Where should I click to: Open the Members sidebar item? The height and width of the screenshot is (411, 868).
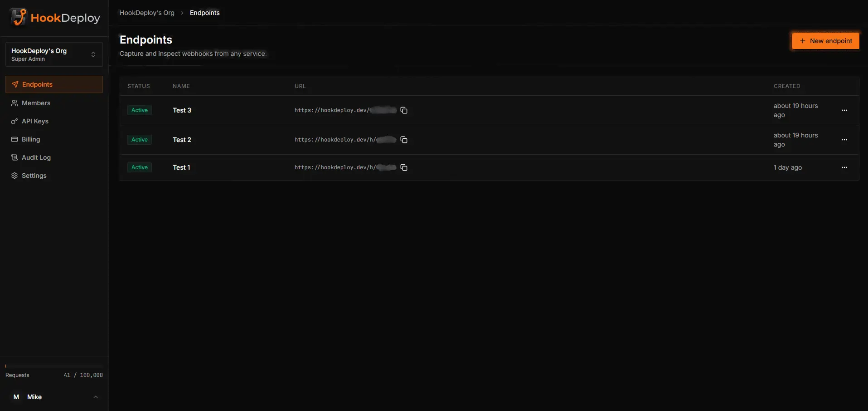[54, 103]
